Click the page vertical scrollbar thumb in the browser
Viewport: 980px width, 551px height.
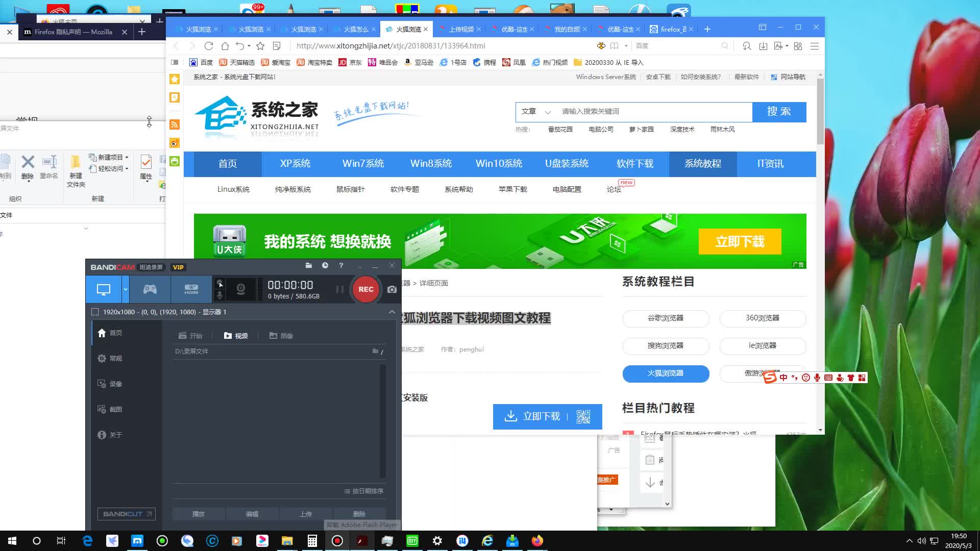820,111
